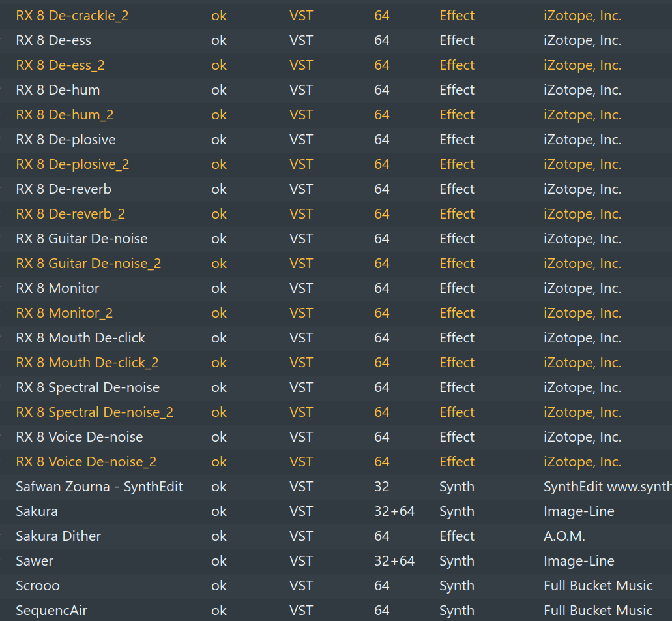
Task: Click the RX 8 De-ess_2 plugin name
Action: (x=60, y=65)
